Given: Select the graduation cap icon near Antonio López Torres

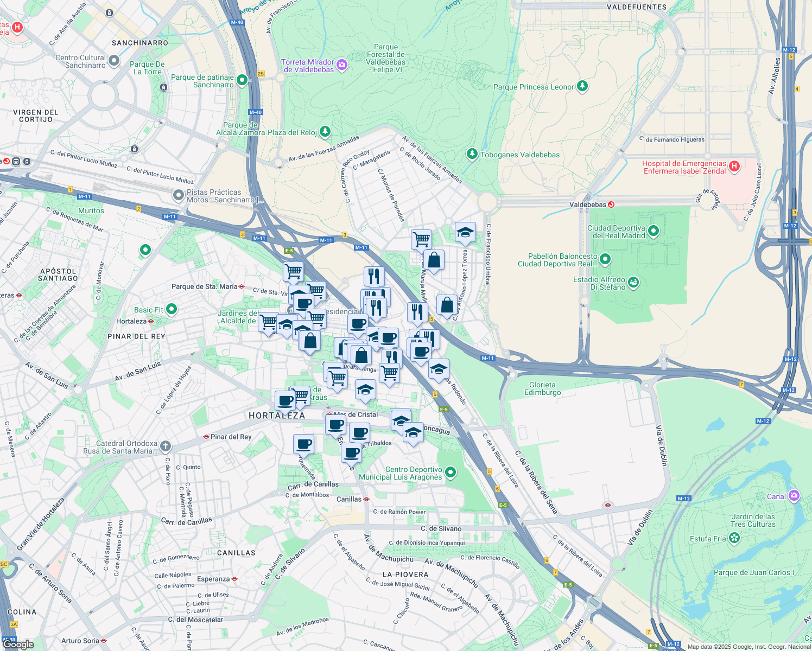Looking at the screenshot, I should [x=465, y=233].
